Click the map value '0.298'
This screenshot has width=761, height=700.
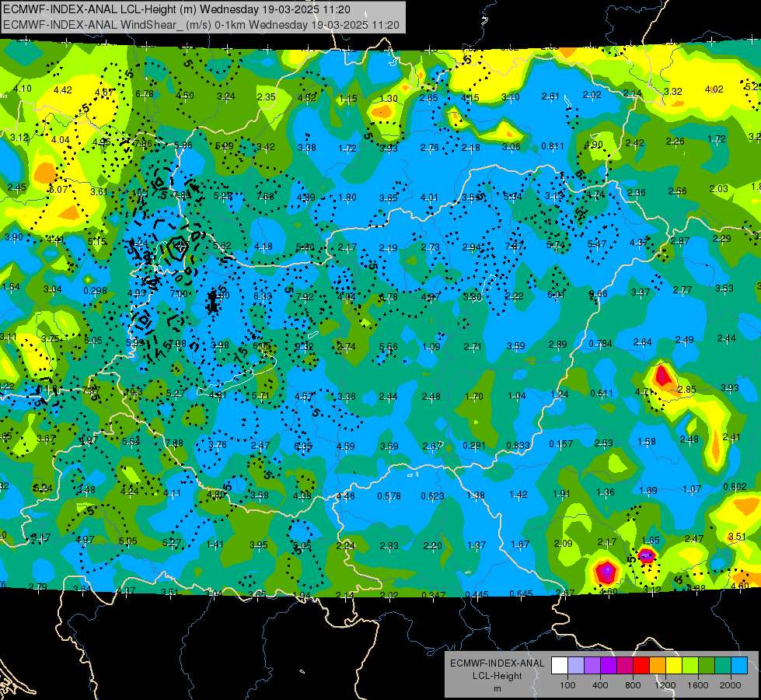(x=95, y=290)
